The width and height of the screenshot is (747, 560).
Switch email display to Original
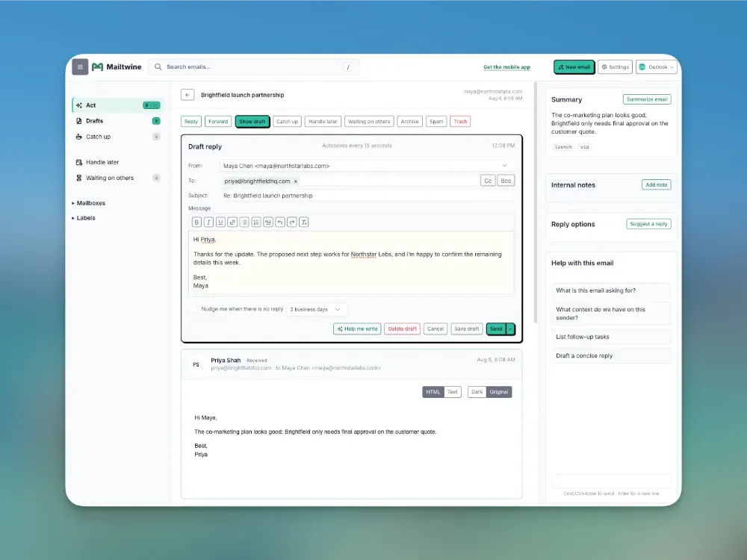(x=499, y=392)
